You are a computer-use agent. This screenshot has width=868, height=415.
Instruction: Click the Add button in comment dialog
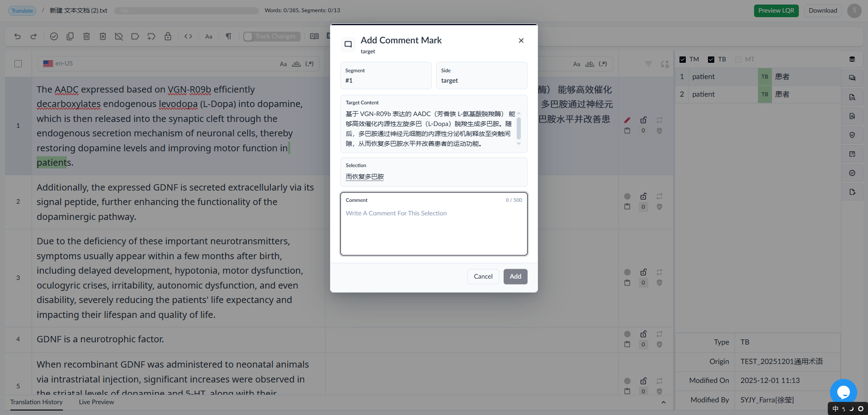pos(515,276)
